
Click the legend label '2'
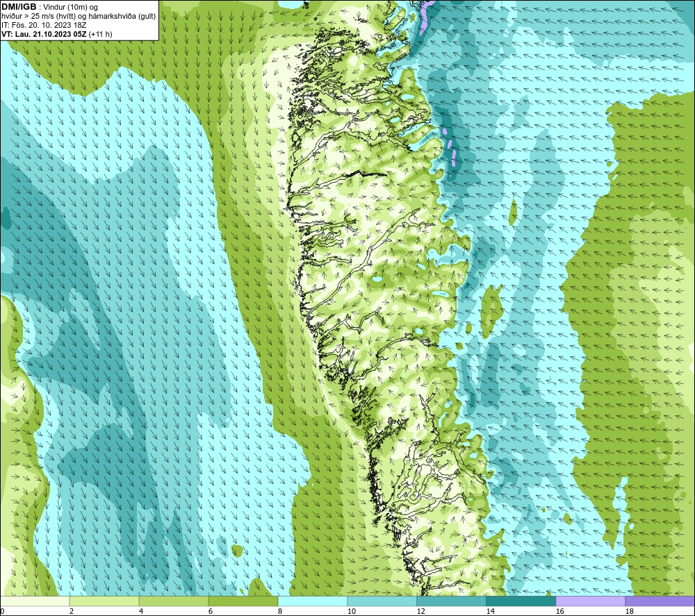72,612
